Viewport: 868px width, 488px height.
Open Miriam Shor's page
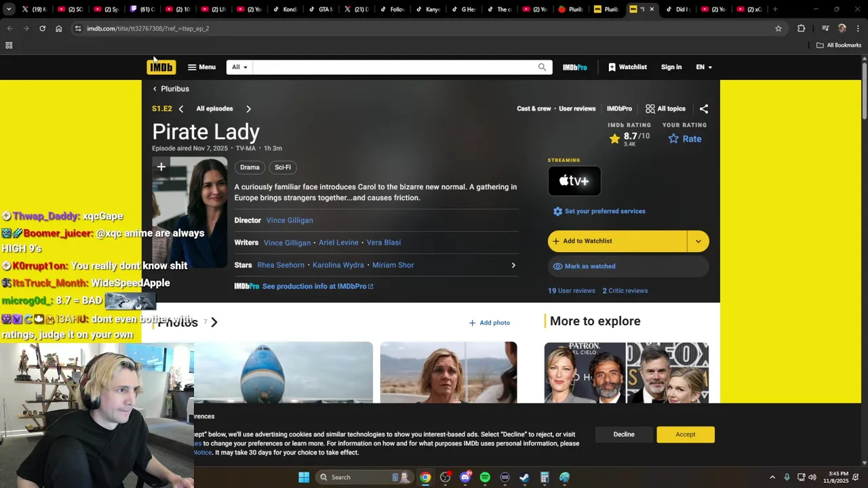tap(393, 265)
